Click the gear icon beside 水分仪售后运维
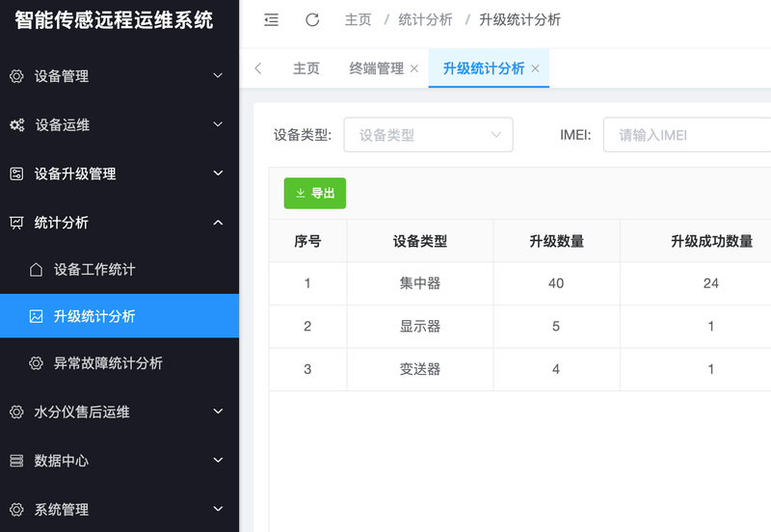 (16, 412)
